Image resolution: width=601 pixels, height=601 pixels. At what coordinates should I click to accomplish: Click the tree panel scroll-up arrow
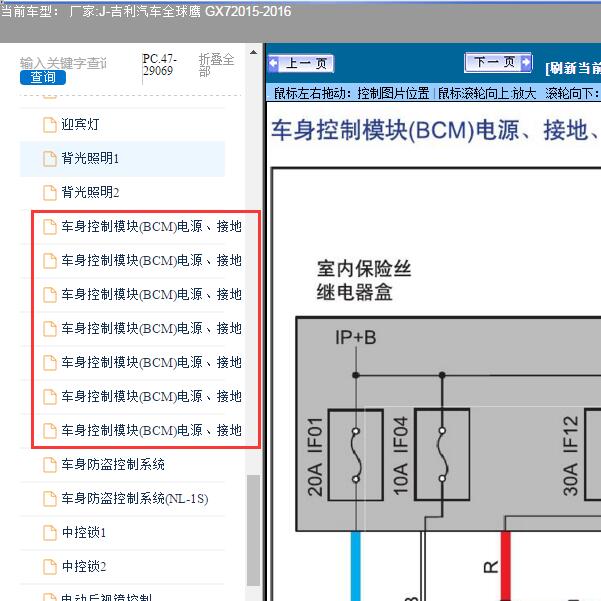point(253,53)
